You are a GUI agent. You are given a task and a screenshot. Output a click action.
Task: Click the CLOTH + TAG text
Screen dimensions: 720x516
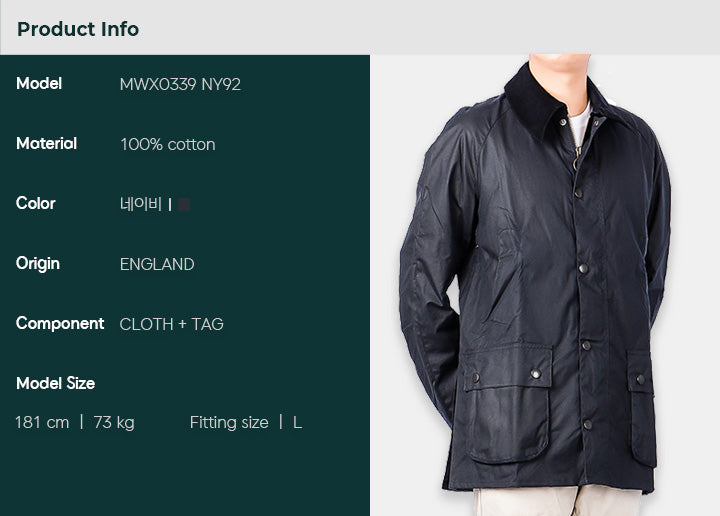(171, 324)
